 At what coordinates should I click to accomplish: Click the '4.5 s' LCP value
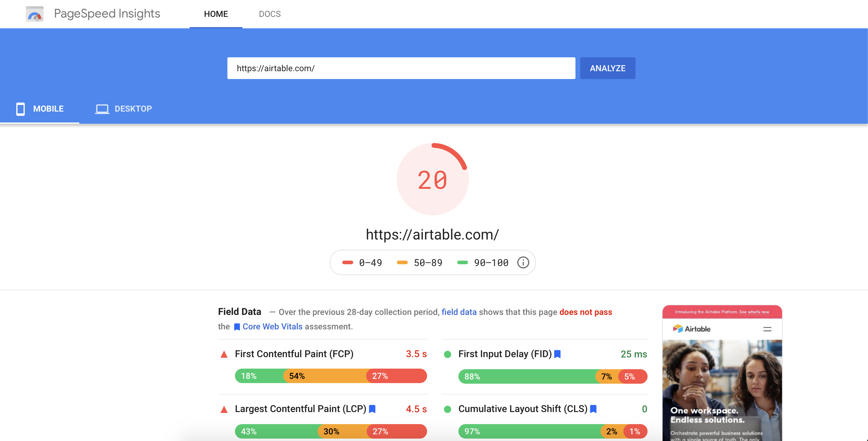416,409
